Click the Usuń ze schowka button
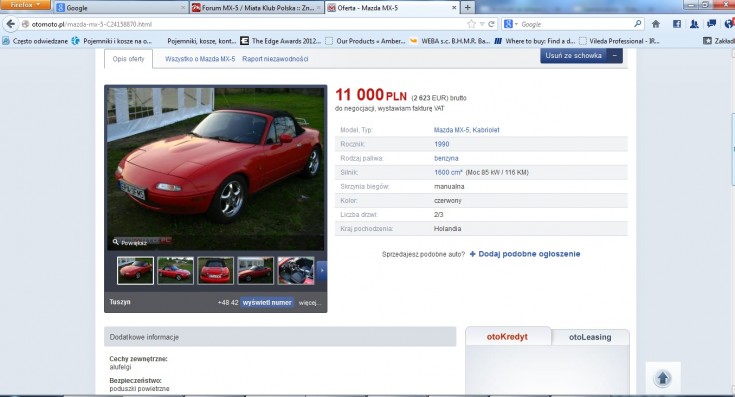735x397 pixels. [x=573, y=55]
